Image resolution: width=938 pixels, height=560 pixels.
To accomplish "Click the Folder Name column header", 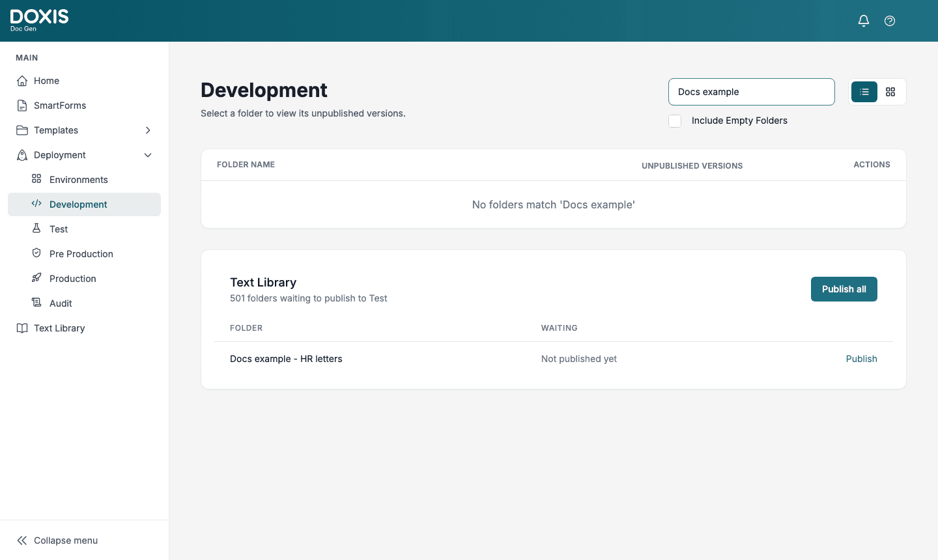I will (x=246, y=165).
